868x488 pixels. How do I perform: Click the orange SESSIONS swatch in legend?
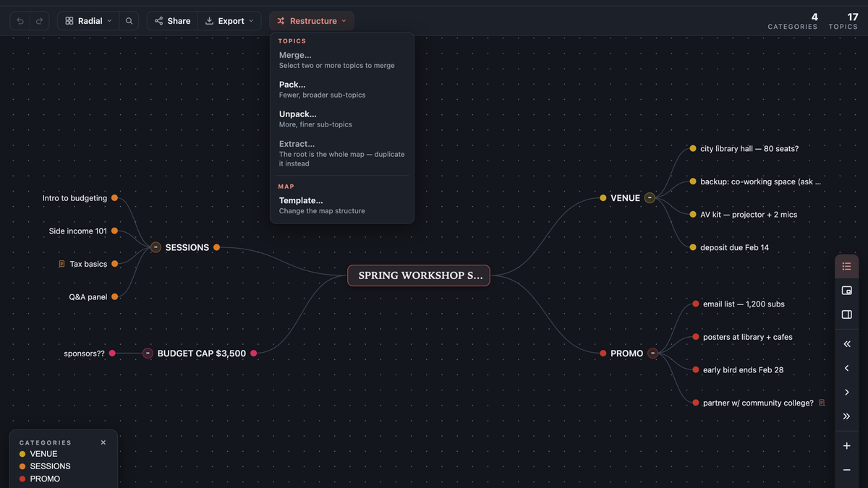pyautogui.click(x=22, y=466)
